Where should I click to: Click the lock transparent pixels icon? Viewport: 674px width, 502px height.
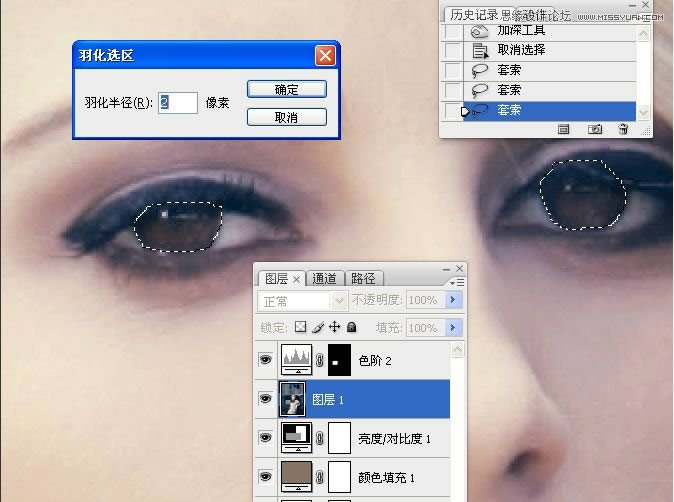pyautogui.click(x=300, y=327)
